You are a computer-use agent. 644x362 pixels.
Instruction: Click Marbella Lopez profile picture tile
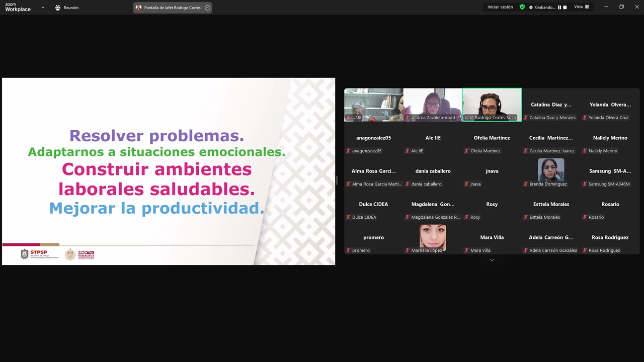[x=433, y=236]
